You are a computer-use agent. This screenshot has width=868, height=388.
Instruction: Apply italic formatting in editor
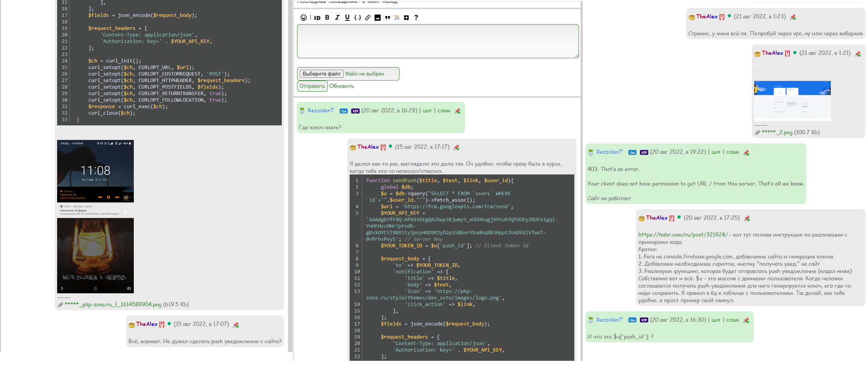pos(337,18)
